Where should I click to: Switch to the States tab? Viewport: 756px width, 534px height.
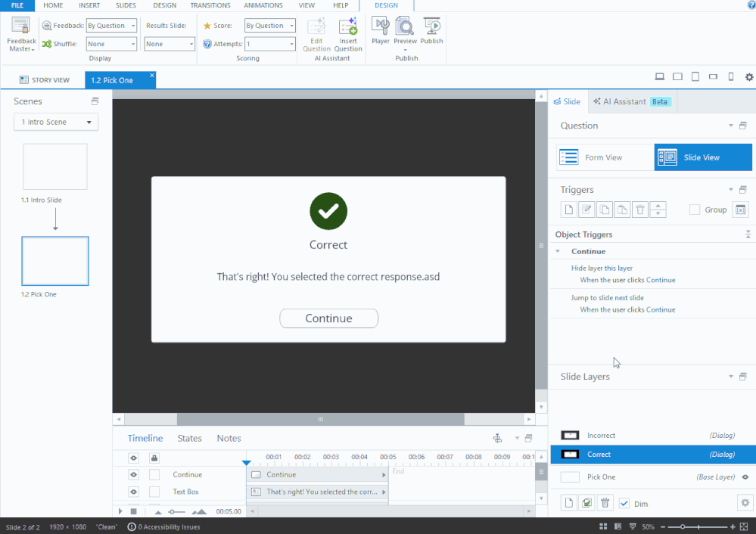pyautogui.click(x=189, y=438)
